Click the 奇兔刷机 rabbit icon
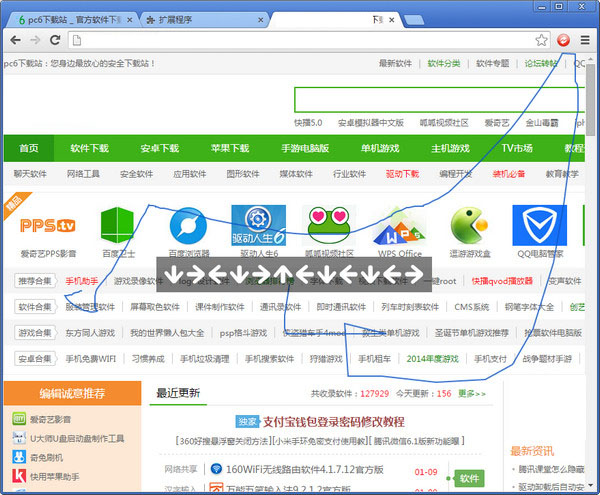Screen dimensions: 600x495 click(19, 457)
